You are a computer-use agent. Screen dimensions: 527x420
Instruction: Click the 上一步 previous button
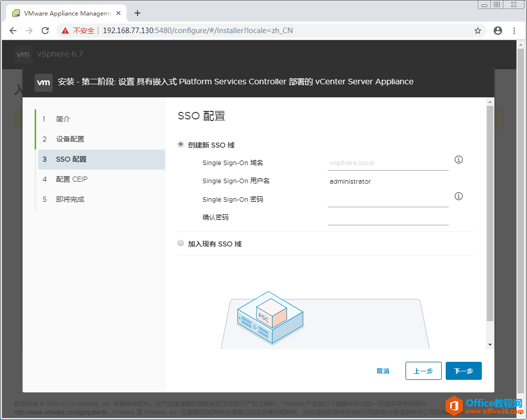(x=423, y=371)
